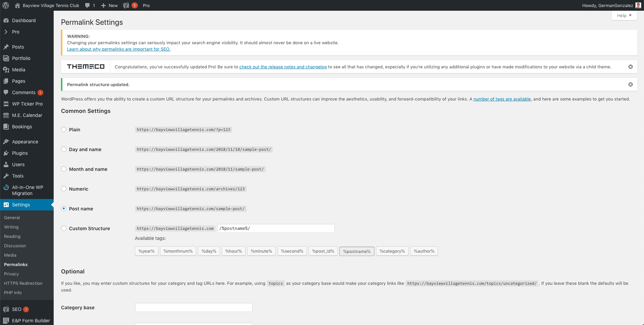Open the Reading settings submenu item
This screenshot has width=644, height=325.
[12, 236]
